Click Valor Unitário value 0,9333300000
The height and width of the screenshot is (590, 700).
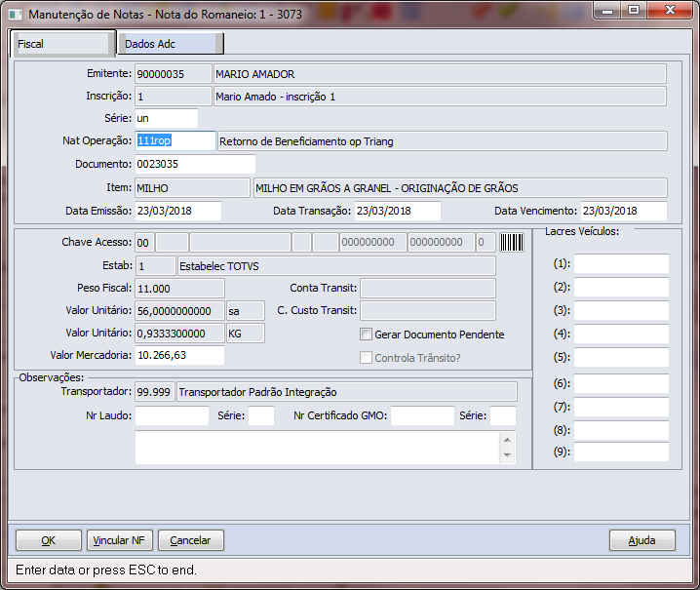click(x=180, y=334)
